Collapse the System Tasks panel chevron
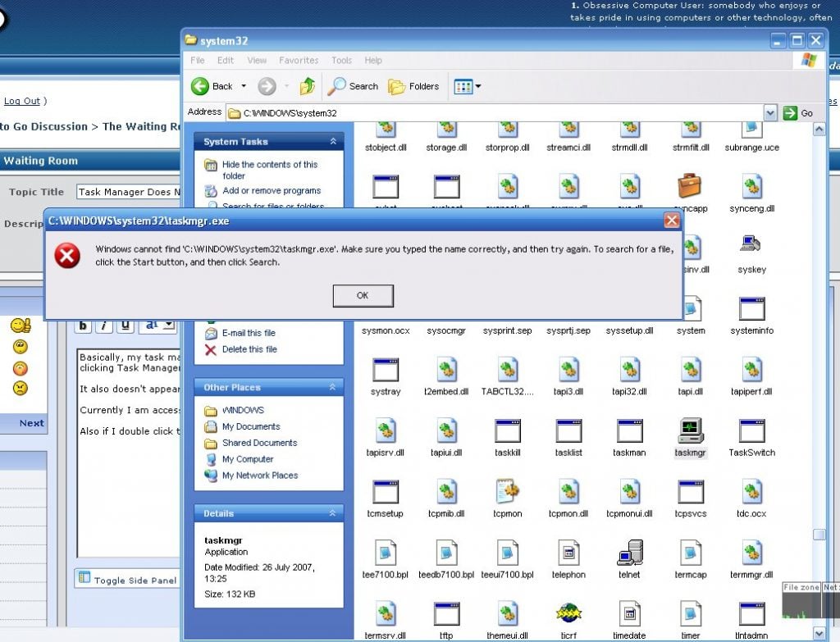This screenshot has width=840, height=642. pos(332,141)
